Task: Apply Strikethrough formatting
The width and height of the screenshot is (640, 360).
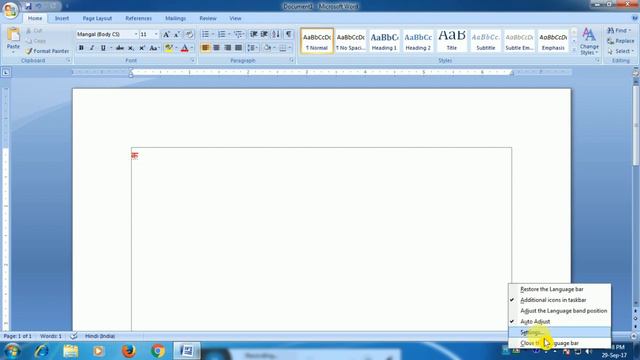Action: tap(120, 48)
